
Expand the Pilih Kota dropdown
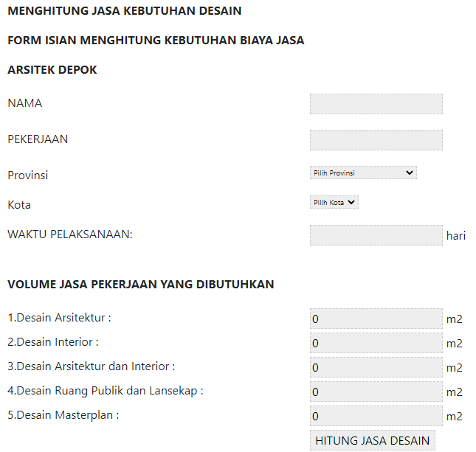tap(334, 202)
